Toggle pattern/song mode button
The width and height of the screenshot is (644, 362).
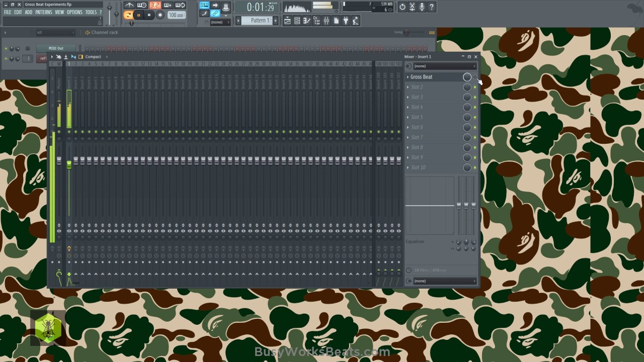pos(128,15)
